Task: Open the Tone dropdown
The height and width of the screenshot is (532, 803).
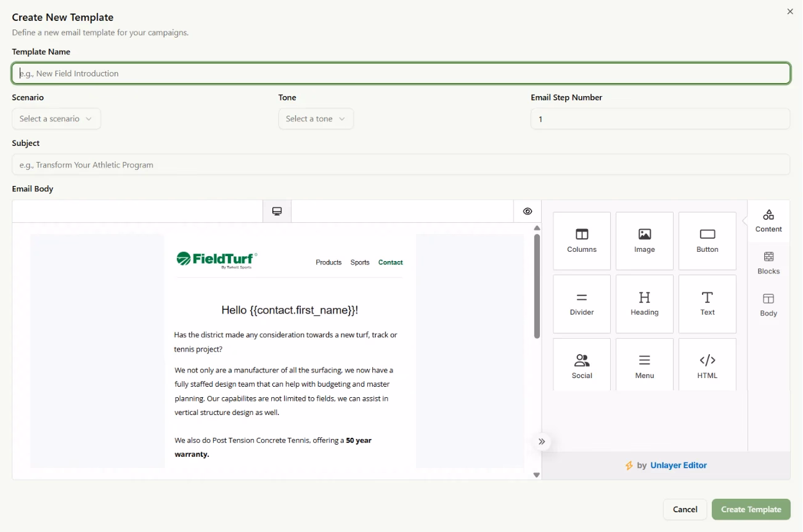Action: coord(316,119)
